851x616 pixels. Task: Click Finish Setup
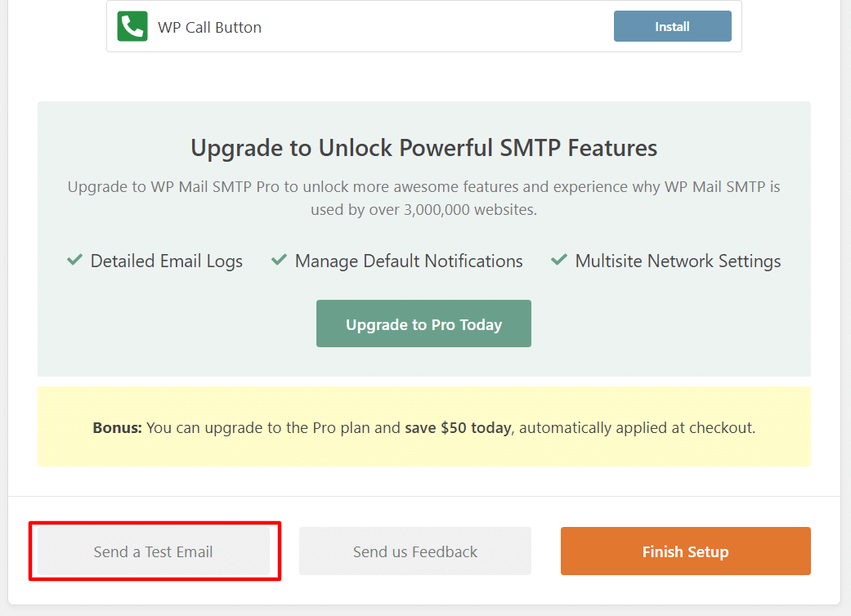[x=685, y=551]
